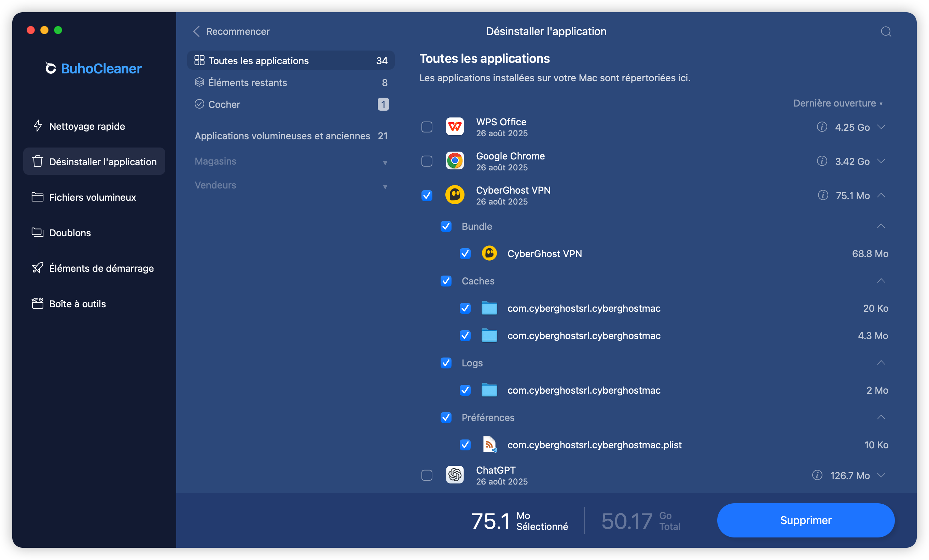The width and height of the screenshot is (929, 560).
Task: Expand Google Chrome details chevron
Action: tap(881, 161)
